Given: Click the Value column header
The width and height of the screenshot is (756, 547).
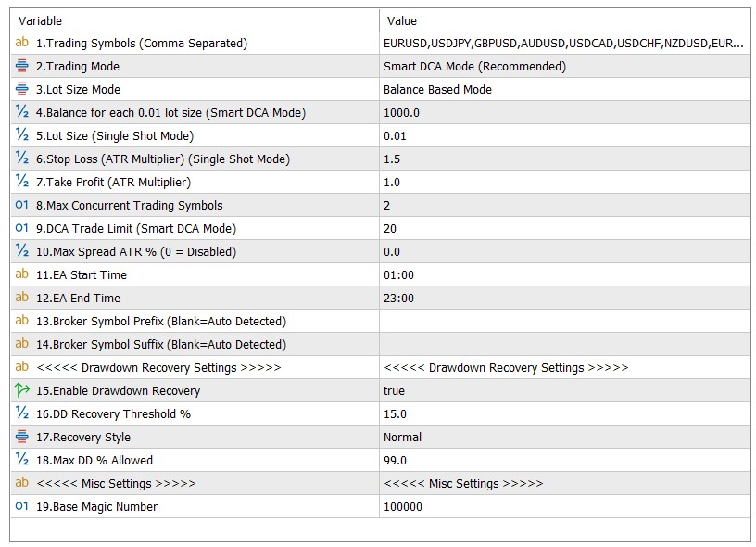Looking at the screenshot, I should pos(402,20).
